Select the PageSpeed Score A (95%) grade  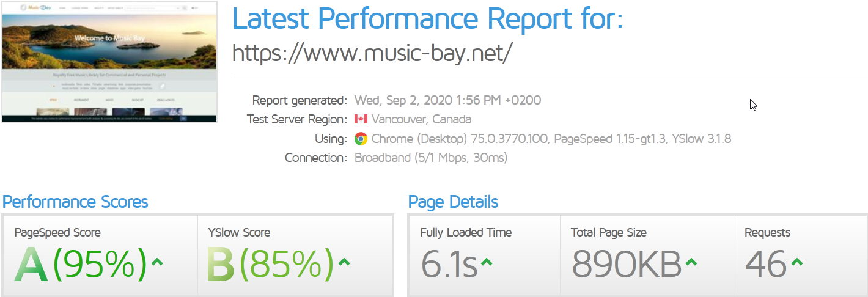point(81,264)
